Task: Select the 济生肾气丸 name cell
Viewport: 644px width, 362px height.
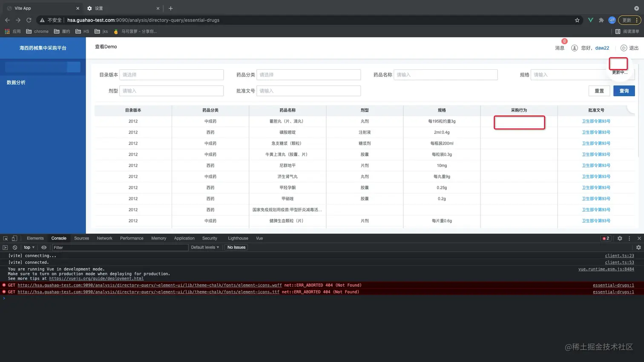Action: click(x=287, y=177)
